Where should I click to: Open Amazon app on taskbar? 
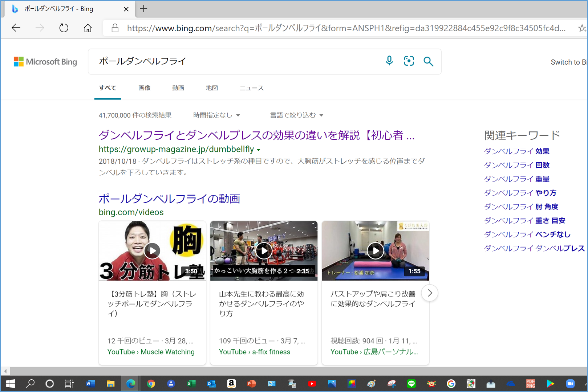coord(231,384)
